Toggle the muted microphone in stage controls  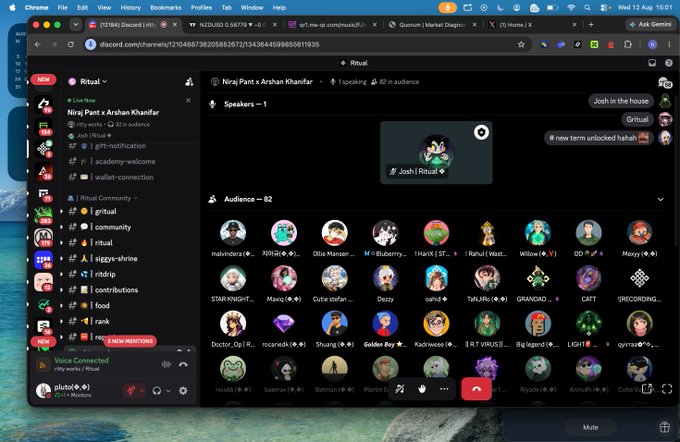point(400,389)
